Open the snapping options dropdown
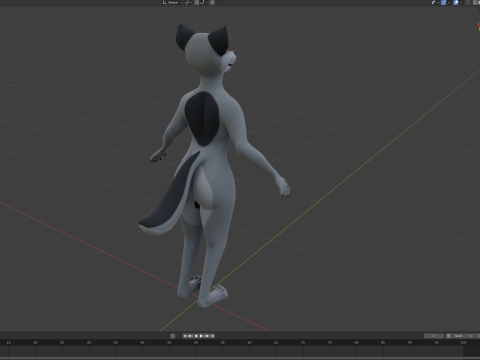Image resolution: width=480 pixels, height=360 pixels. click(204, 2)
